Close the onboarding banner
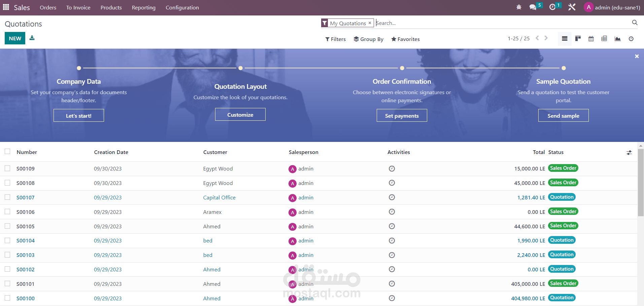Viewport: 644px width, 306px height. [x=637, y=56]
